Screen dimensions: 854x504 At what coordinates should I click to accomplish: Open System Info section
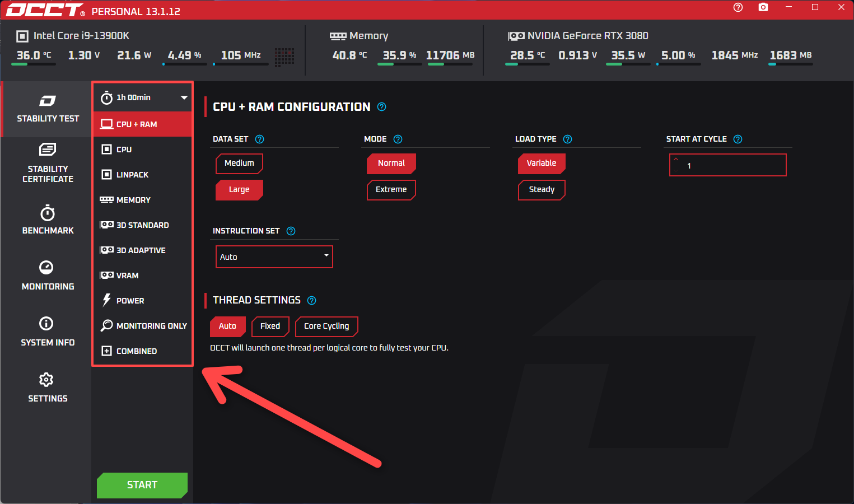coord(48,332)
